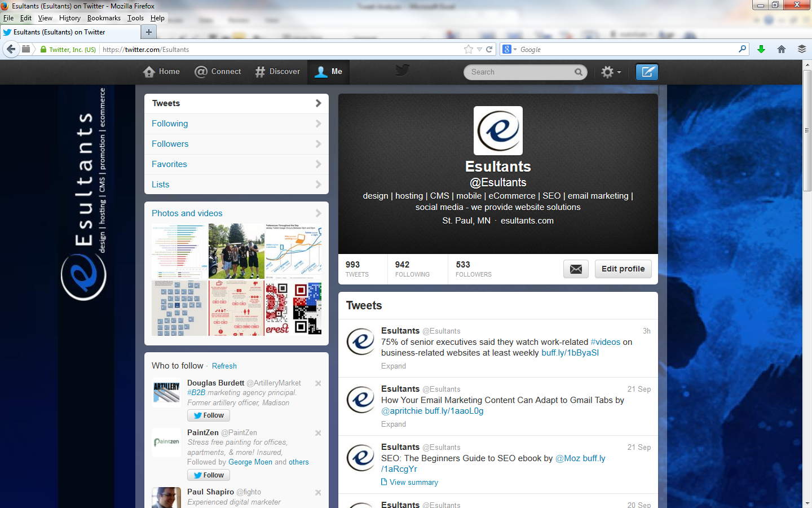Screen dimensions: 812x508
Task: View the 942 Following count
Action: point(412,269)
